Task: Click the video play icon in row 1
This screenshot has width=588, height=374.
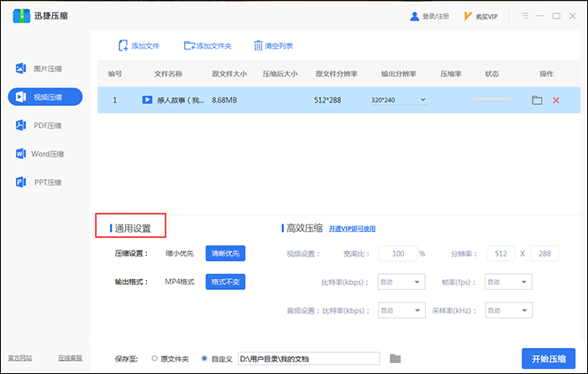Action: tap(147, 100)
